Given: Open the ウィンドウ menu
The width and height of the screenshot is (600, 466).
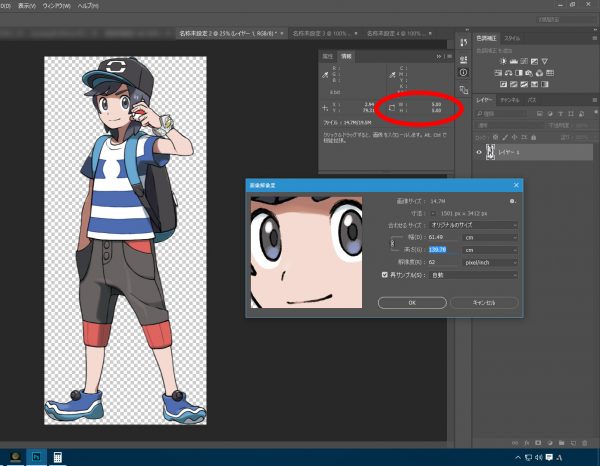Looking at the screenshot, I should 57,6.
